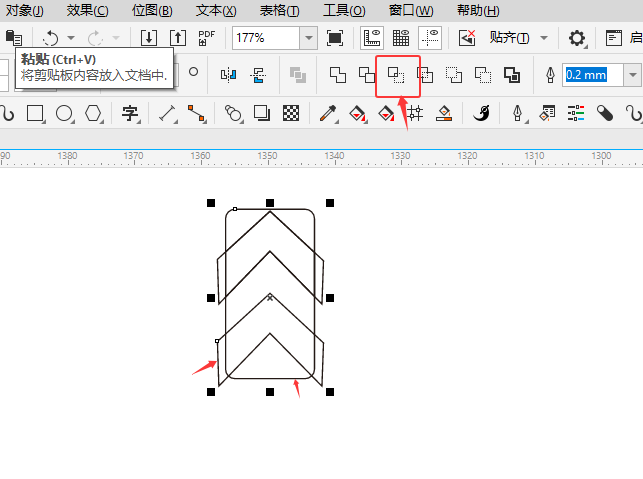This screenshot has width=643, height=479.
Task: Click the Create boundary icon
Action: click(512, 75)
